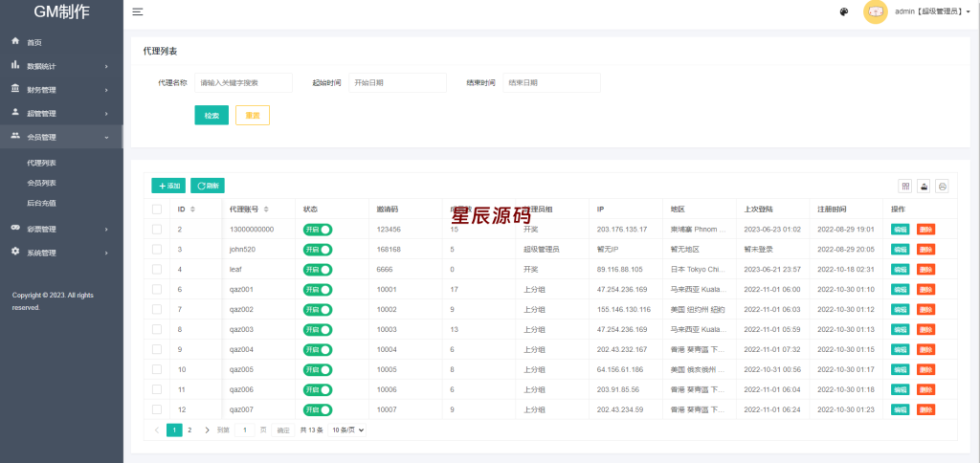Click the previous page arrow
The image size is (980, 463).
click(157, 430)
